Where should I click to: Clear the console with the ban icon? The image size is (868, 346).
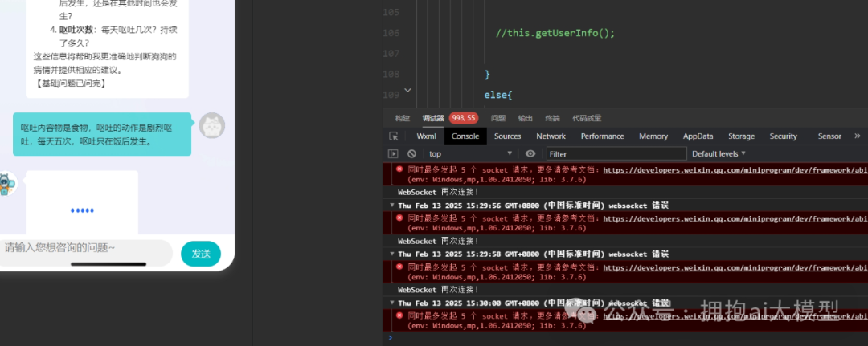pos(411,153)
